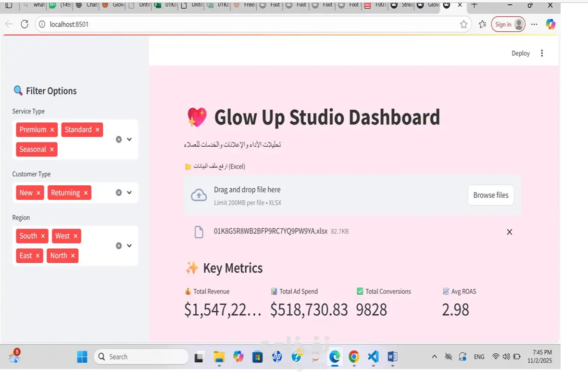Expand the Service Type dropdown

129,140
